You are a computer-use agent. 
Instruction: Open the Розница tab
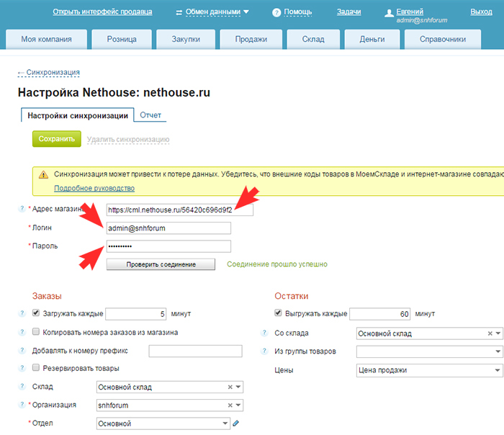click(x=122, y=39)
